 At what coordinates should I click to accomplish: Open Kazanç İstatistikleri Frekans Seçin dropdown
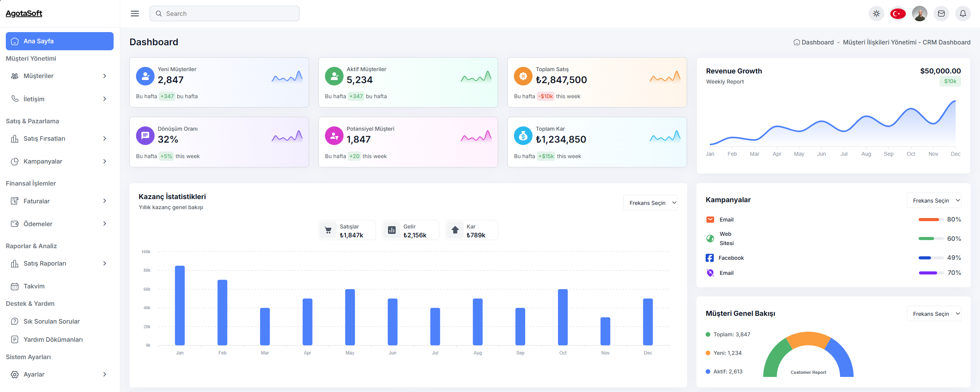coord(650,203)
